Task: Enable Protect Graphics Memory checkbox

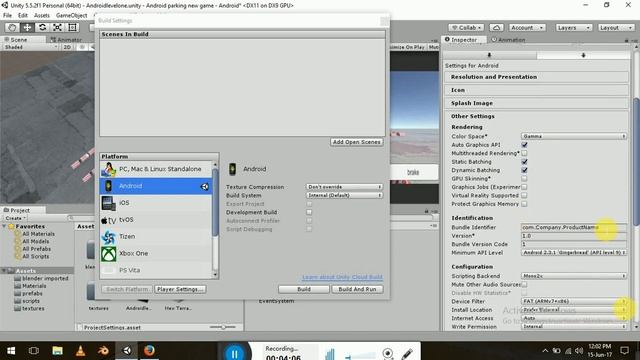Action: (x=524, y=204)
